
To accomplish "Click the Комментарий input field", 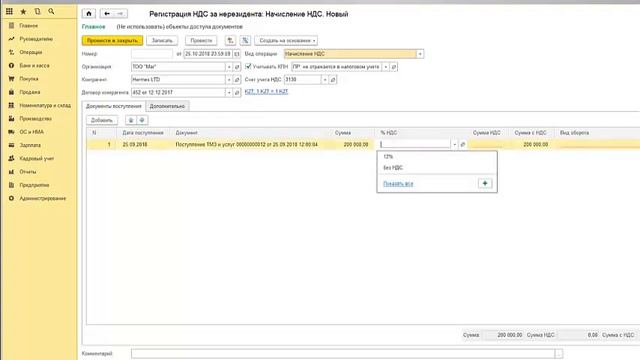I will 343,353.
